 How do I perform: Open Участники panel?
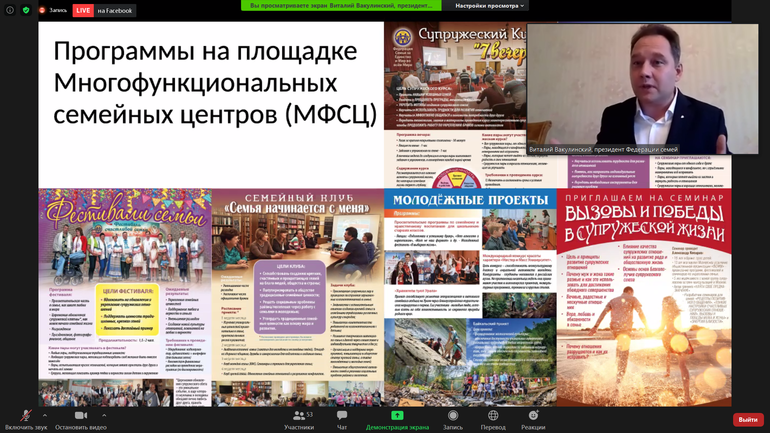click(299, 420)
